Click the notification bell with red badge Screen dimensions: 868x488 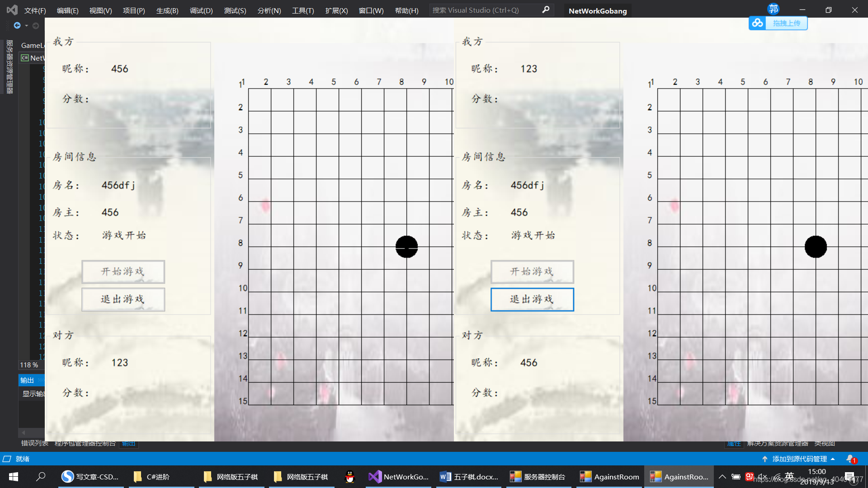point(851,459)
